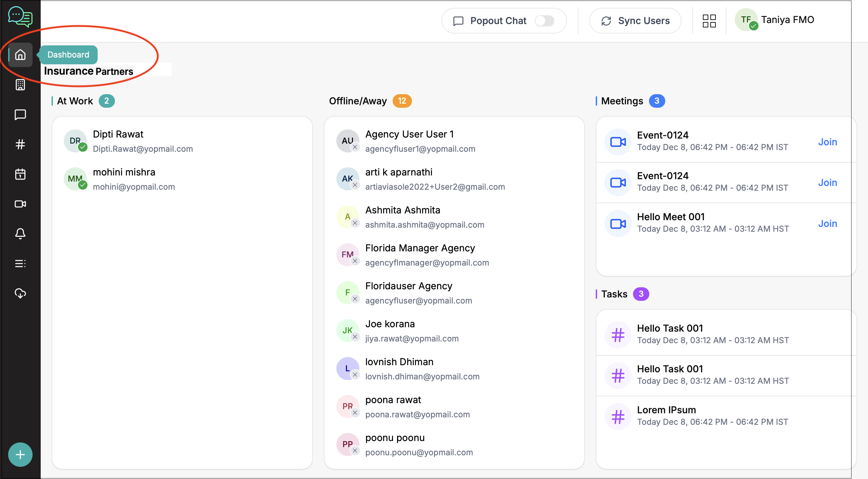Viewport: 868px width, 479px height.
Task: Open the grid apps icon in header
Action: tap(709, 21)
